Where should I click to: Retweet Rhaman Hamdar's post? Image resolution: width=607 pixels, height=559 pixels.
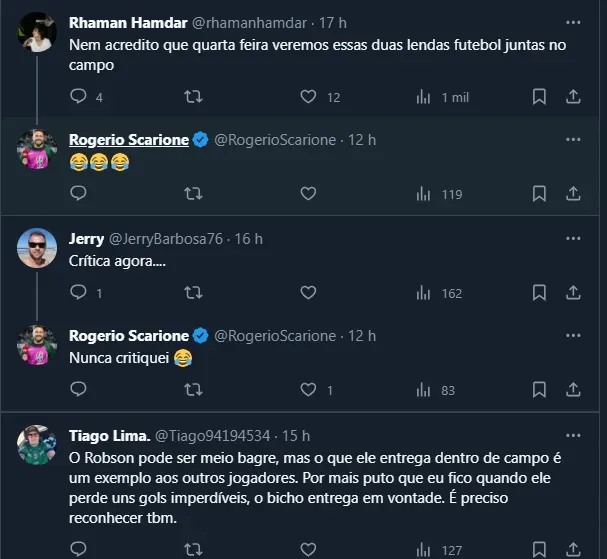[x=194, y=97]
